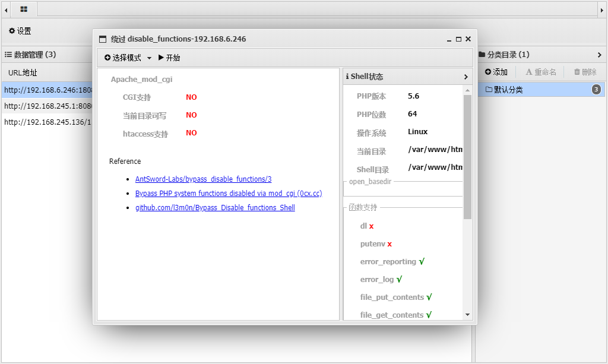
Task: Click 重命名 rename category button
Action: coord(541,72)
